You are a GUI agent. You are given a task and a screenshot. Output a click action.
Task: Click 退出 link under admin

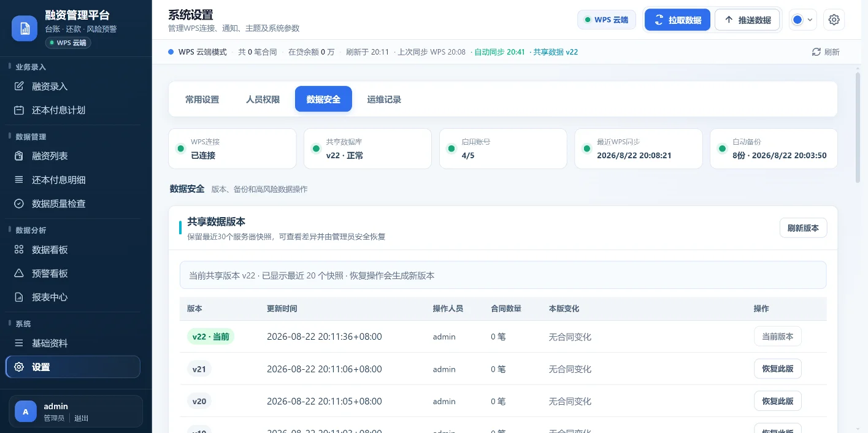[x=82, y=418]
